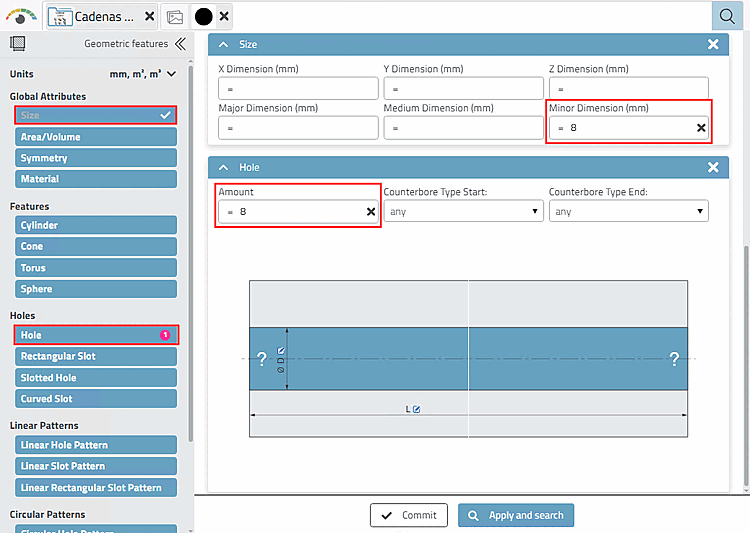Click the main panel vertical scrollbar
750x533 pixels.
click(746, 366)
